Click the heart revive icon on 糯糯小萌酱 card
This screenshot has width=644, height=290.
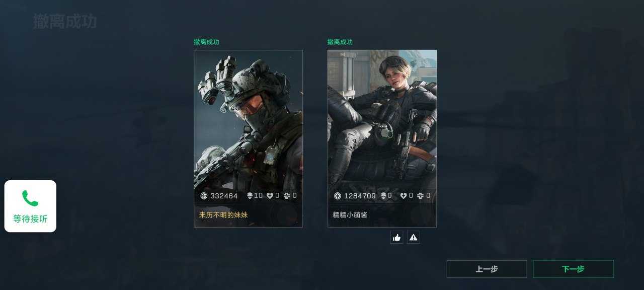point(404,196)
